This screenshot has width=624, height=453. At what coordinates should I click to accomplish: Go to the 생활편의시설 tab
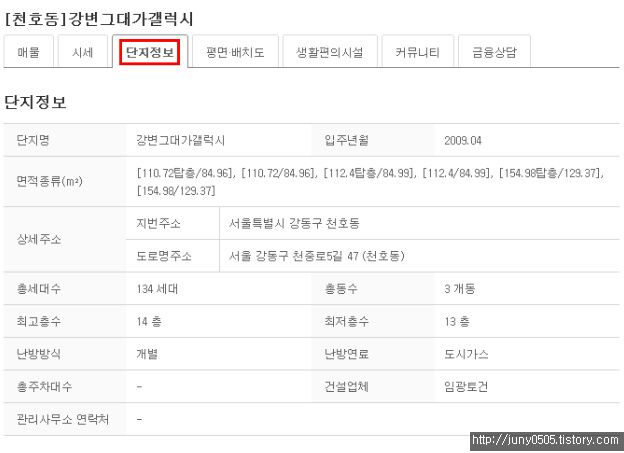click(330, 52)
